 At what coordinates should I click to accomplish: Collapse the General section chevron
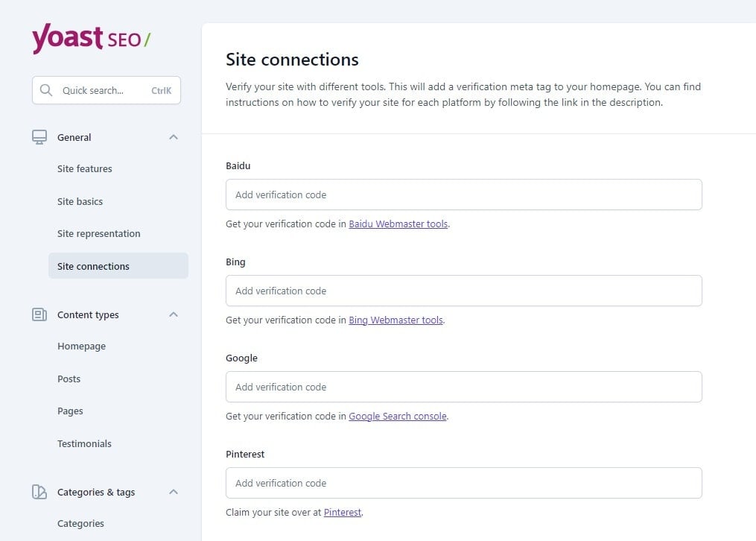174,137
